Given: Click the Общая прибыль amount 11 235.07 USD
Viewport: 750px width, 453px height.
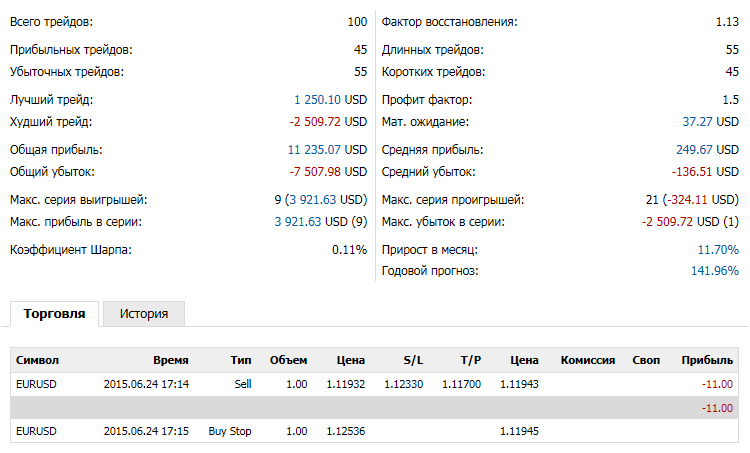Looking at the screenshot, I should (328, 150).
